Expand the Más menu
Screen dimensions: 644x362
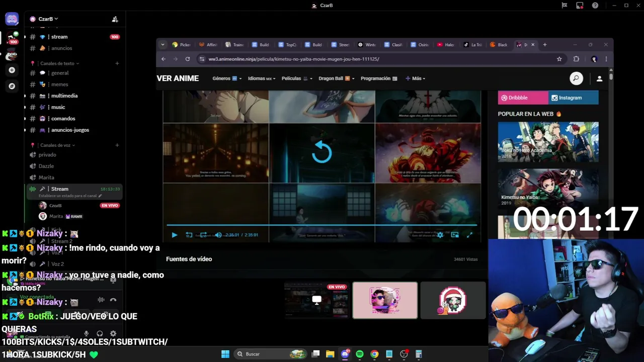(416, 78)
